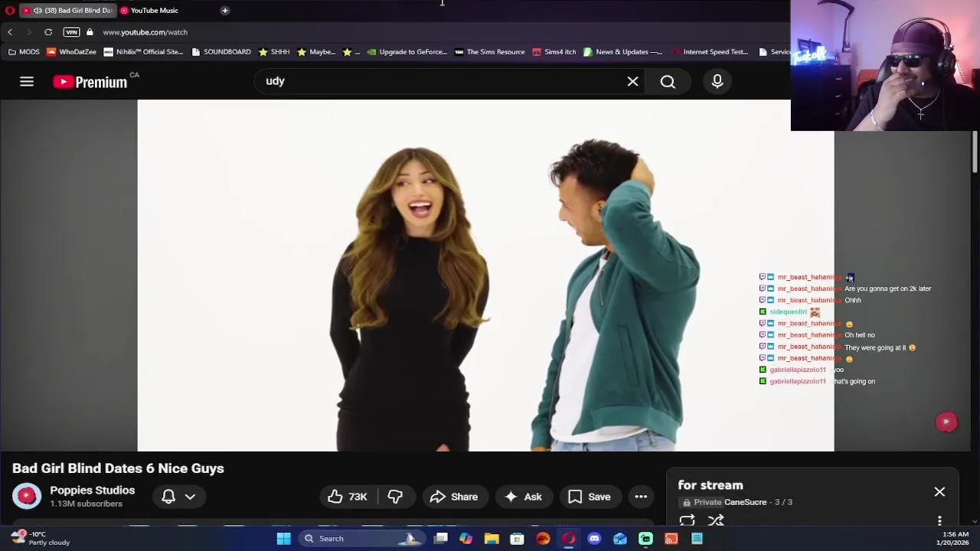Open Task View on the taskbar
980x551 pixels.
coord(441,539)
